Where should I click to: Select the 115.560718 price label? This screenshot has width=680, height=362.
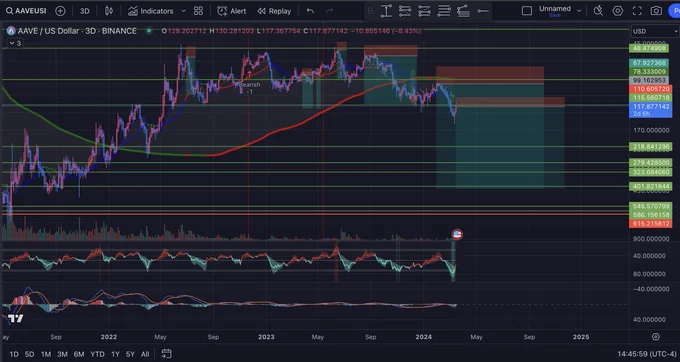(651, 98)
